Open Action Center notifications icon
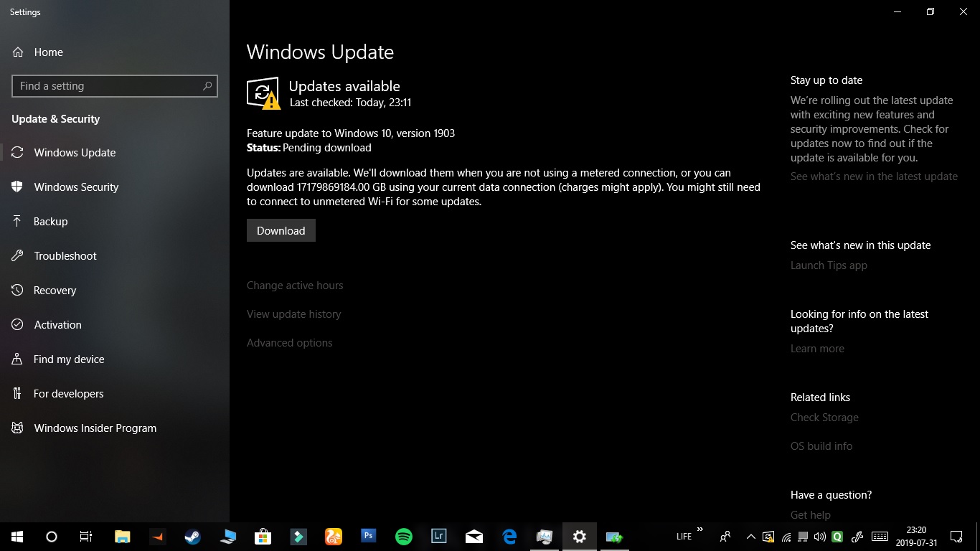The height and width of the screenshot is (551, 980). tap(956, 537)
